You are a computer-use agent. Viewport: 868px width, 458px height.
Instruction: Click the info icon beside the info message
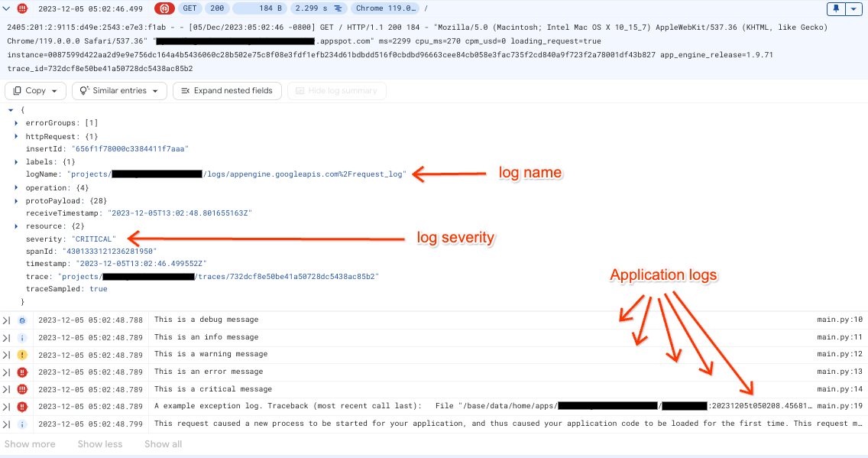(x=21, y=336)
